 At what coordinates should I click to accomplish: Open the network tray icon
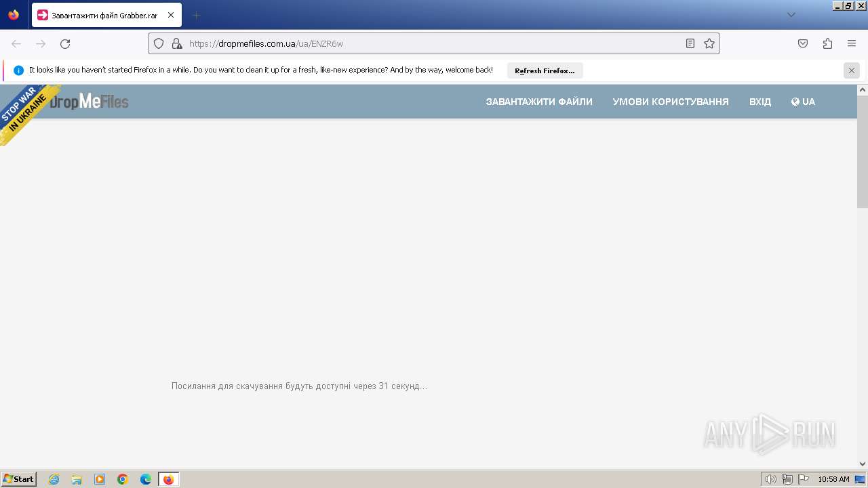pyautogui.click(x=787, y=479)
